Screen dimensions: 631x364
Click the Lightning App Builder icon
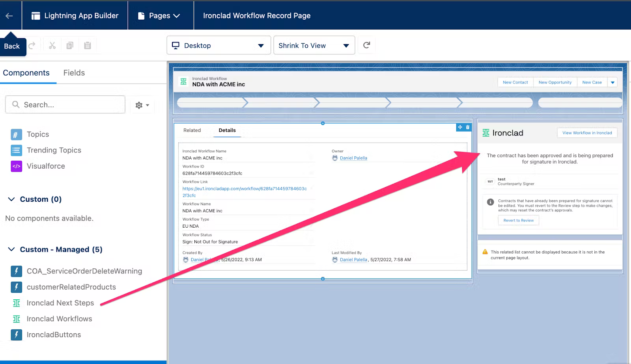click(35, 16)
